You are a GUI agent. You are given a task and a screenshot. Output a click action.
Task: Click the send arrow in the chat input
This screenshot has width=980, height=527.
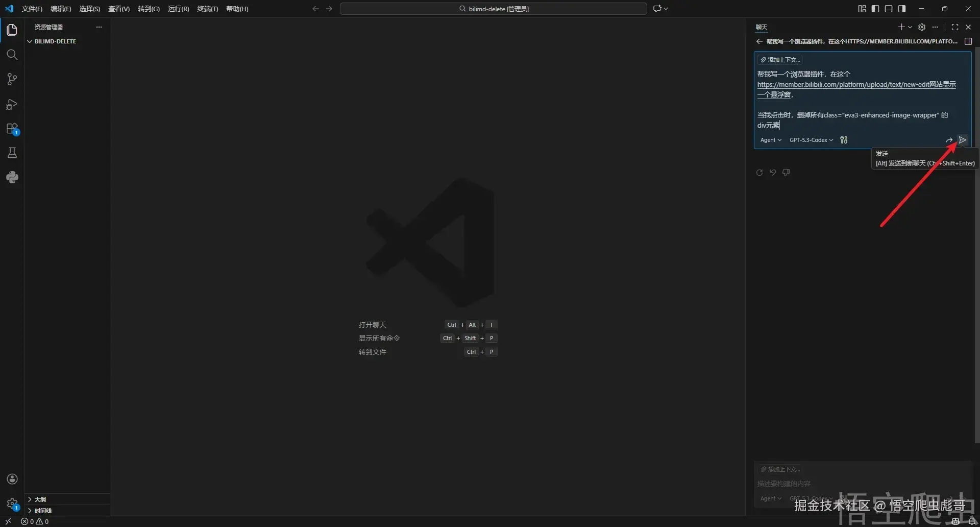(962, 140)
